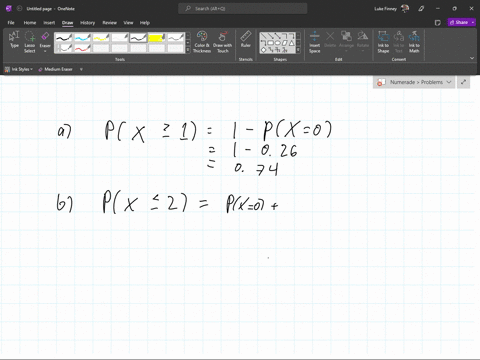Open the File menu
Screen dimensions: 480x360
(x=11, y=23)
